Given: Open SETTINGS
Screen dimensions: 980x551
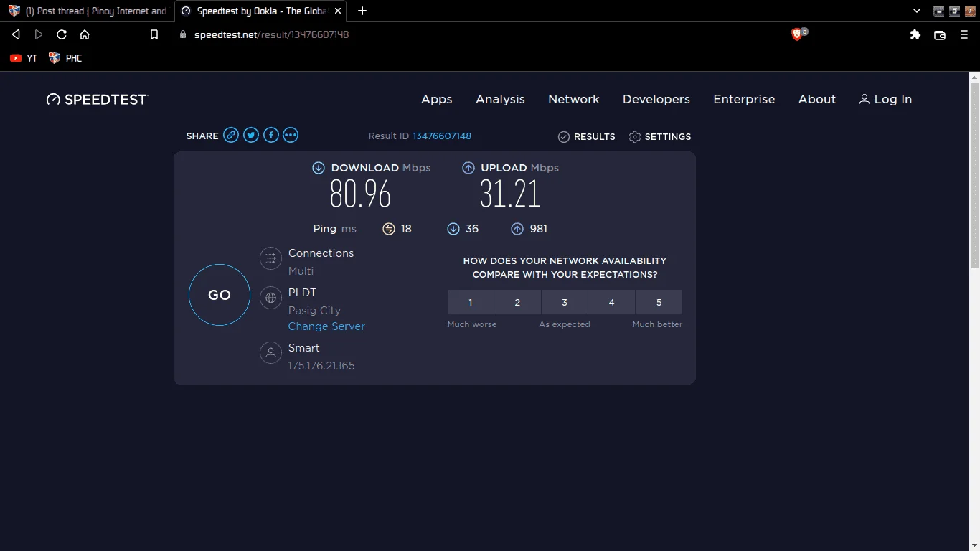Looking at the screenshot, I should pos(660,136).
